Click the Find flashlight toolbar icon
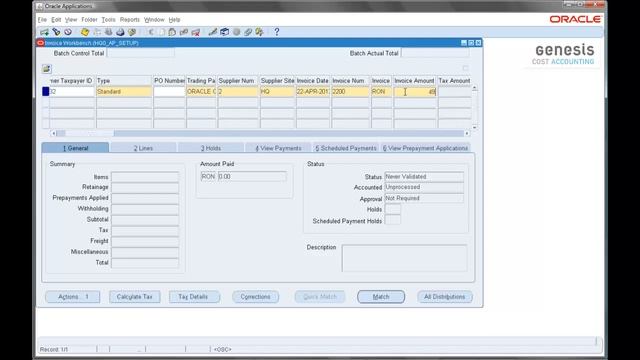This screenshot has width=640, height=360. (x=56, y=32)
